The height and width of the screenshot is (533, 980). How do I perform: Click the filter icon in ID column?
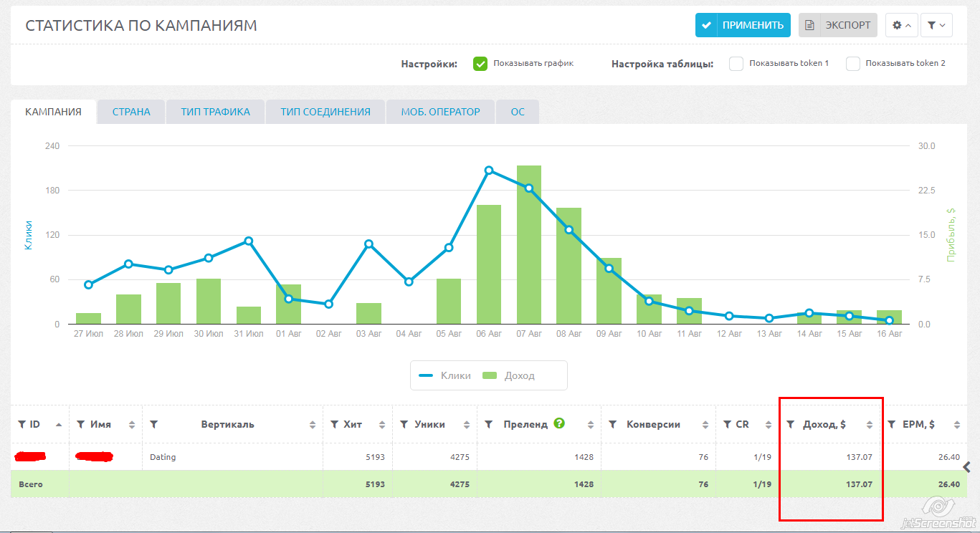22,425
